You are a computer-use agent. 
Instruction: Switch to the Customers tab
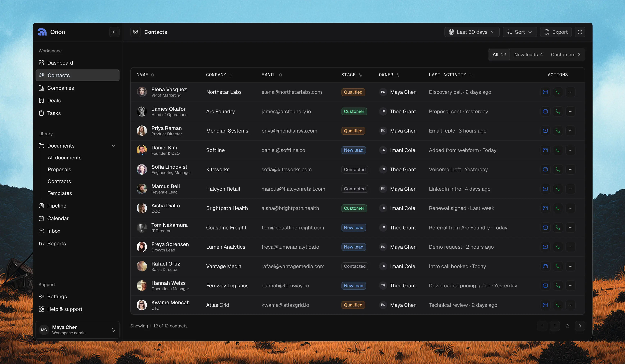point(566,54)
